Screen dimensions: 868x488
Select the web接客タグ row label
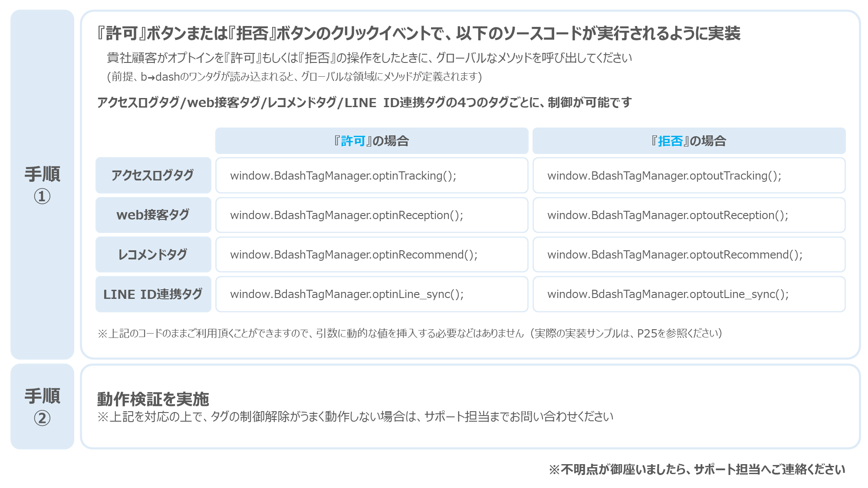pos(153,215)
